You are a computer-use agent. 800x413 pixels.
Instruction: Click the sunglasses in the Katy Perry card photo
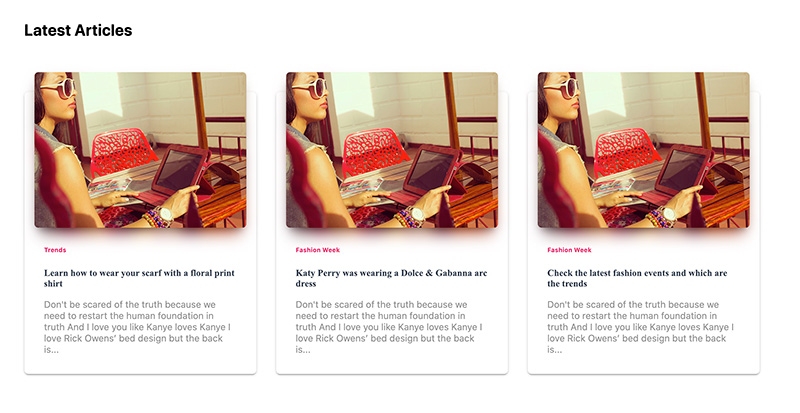click(x=309, y=89)
